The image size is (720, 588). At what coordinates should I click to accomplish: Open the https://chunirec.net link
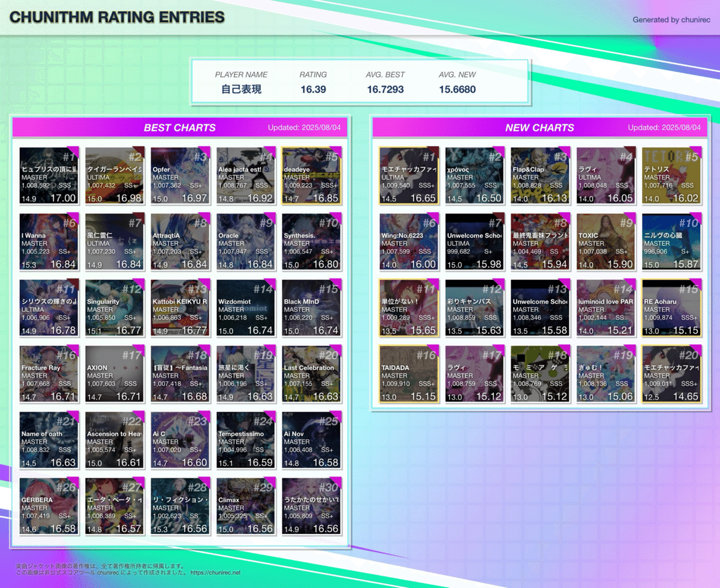click(x=215, y=573)
